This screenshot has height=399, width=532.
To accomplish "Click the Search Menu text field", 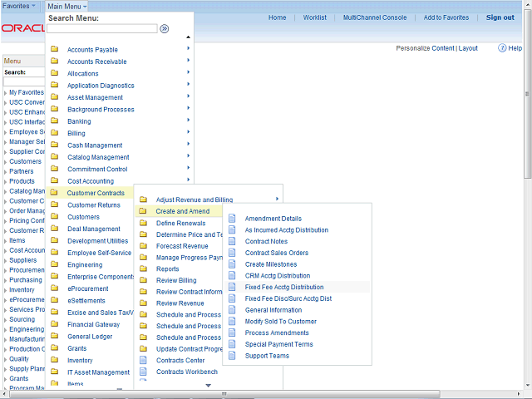I will pyautogui.click(x=101, y=28).
